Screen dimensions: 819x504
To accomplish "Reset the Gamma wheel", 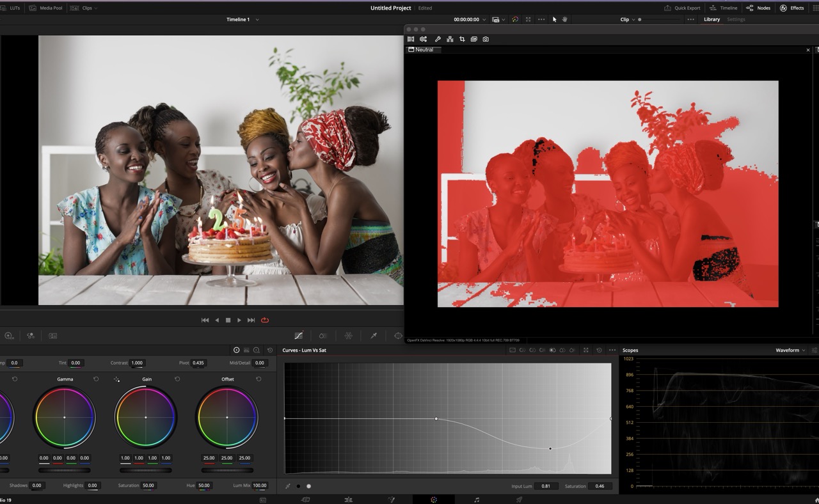I will (x=96, y=379).
